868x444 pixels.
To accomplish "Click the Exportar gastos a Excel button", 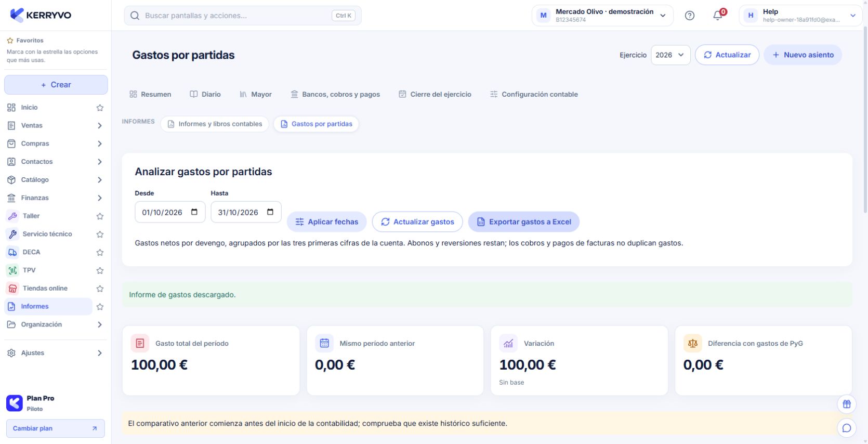I will (x=524, y=222).
